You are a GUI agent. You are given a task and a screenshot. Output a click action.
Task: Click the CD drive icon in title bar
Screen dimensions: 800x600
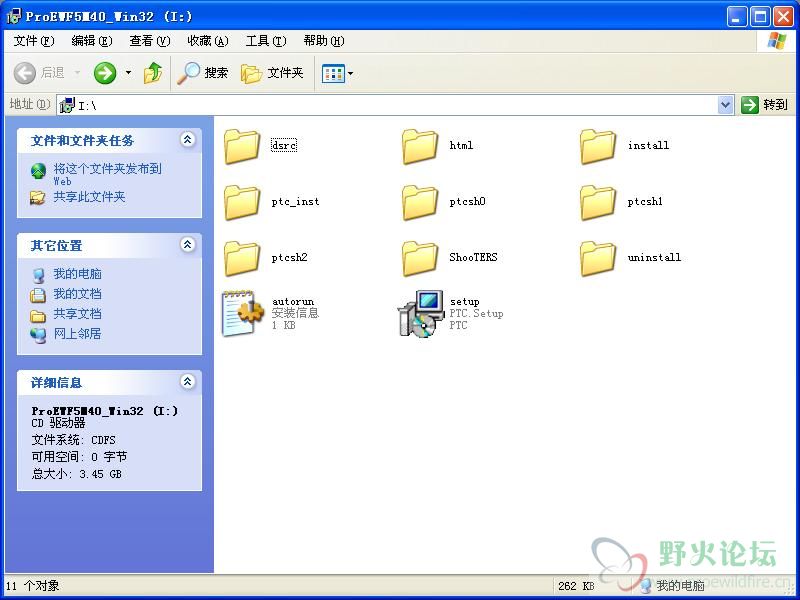point(13,16)
